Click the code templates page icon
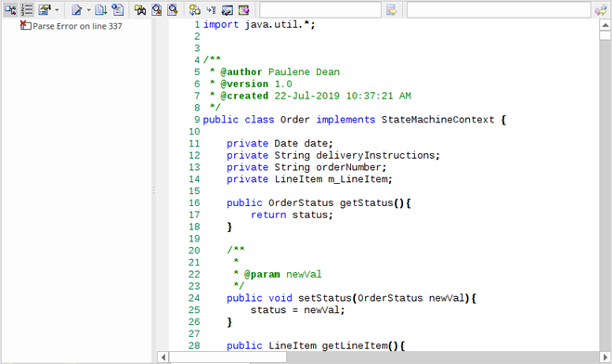Image resolution: width=612 pixels, height=364 pixels. tap(118, 10)
